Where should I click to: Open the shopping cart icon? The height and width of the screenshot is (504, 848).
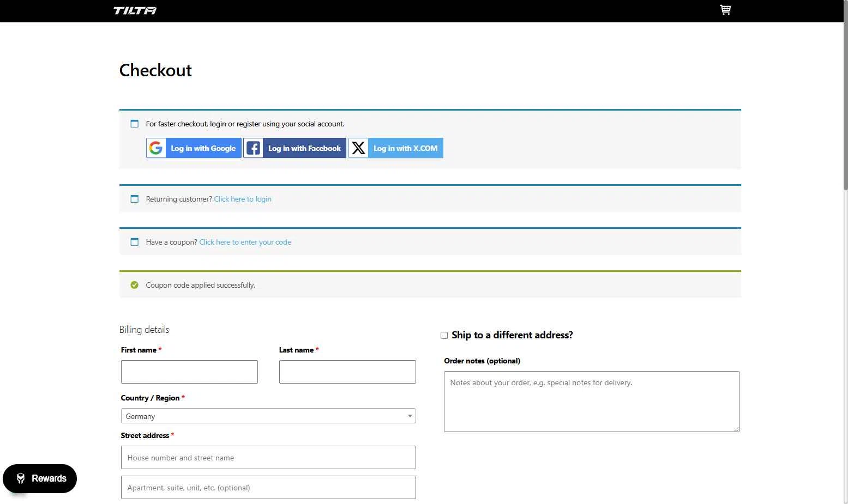(x=725, y=10)
